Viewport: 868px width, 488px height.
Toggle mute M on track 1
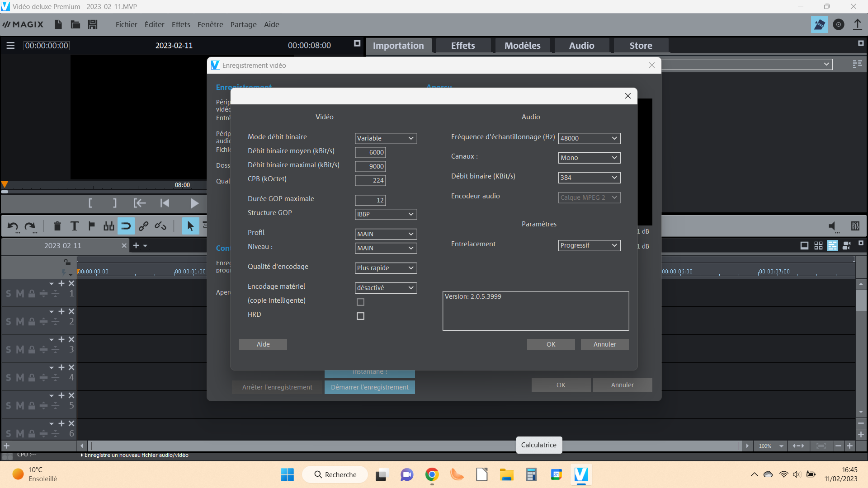coord(20,294)
